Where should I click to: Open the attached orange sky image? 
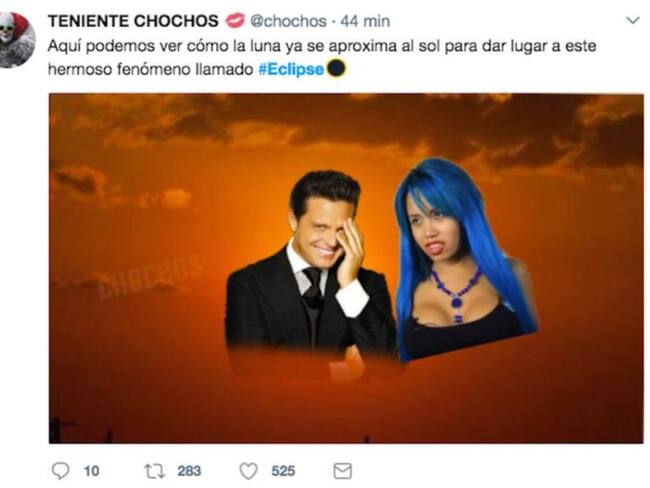pyautogui.click(x=346, y=268)
